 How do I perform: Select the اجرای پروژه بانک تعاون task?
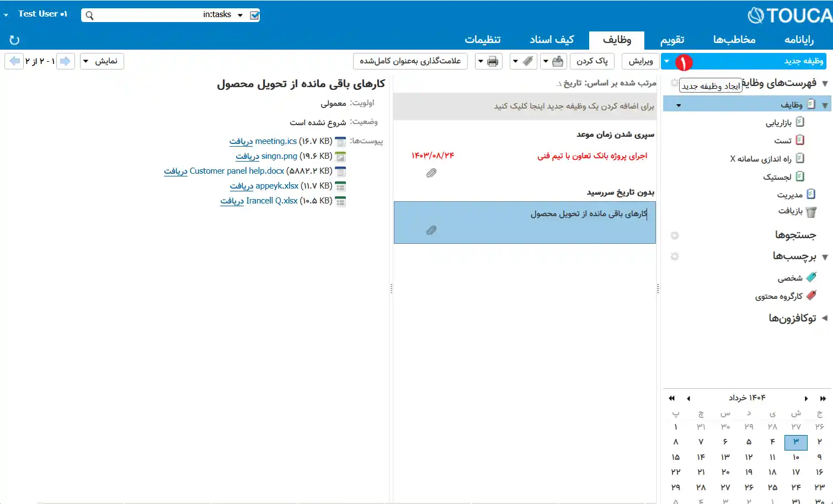tap(525, 165)
